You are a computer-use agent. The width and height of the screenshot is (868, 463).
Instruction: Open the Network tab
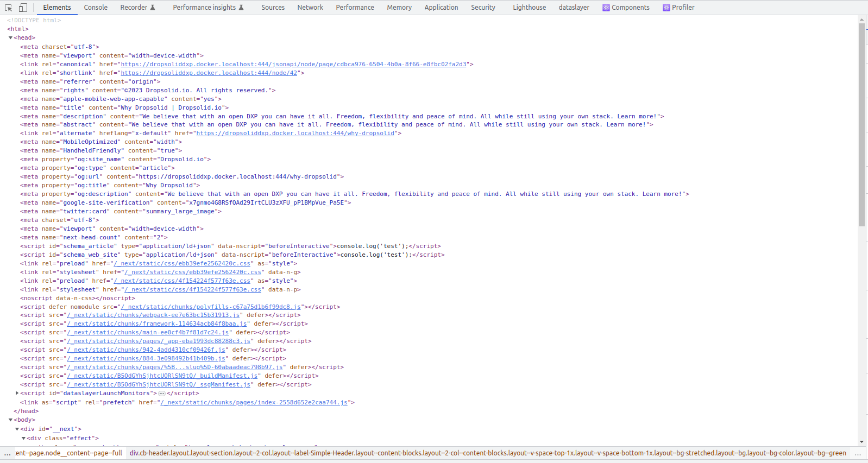click(310, 8)
